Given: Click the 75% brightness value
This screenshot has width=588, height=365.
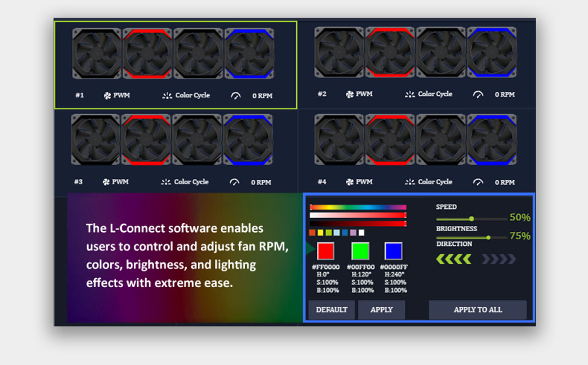Looking at the screenshot, I should point(520,236).
